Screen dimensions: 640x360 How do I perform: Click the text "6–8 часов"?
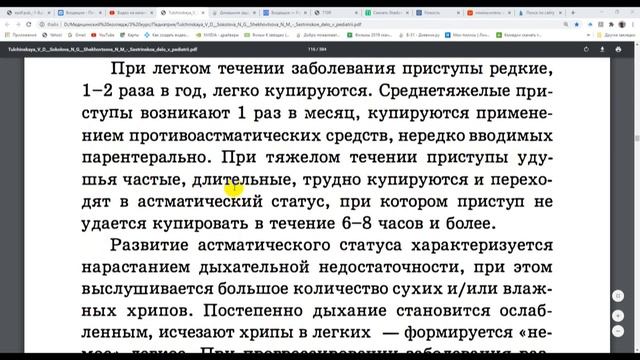tap(382, 223)
